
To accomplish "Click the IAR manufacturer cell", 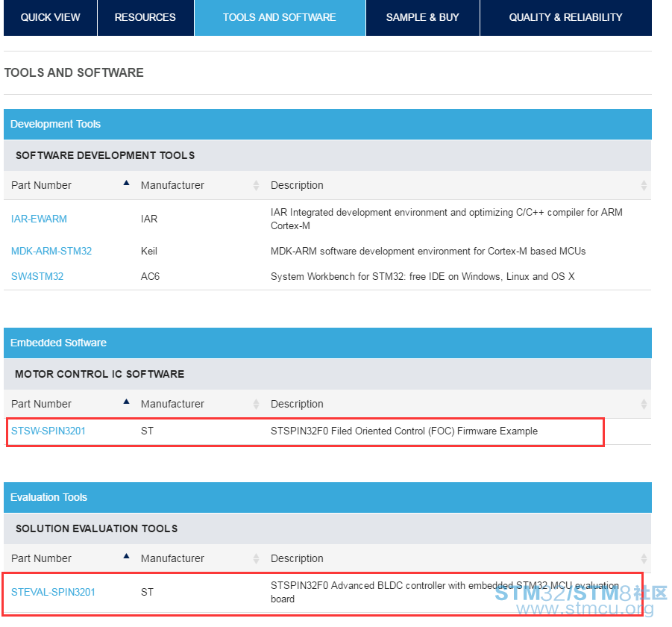I will (149, 219).
